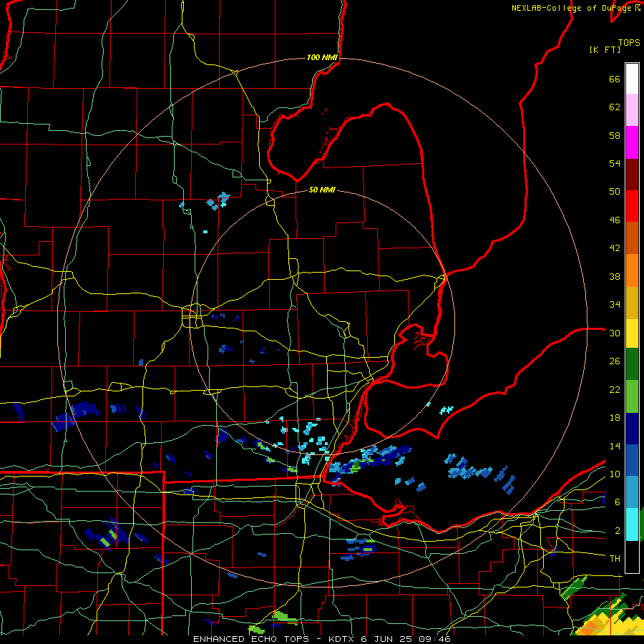Click the dark orange 42 kft legend swatch
644x644 pixels.
click(632, 238)
